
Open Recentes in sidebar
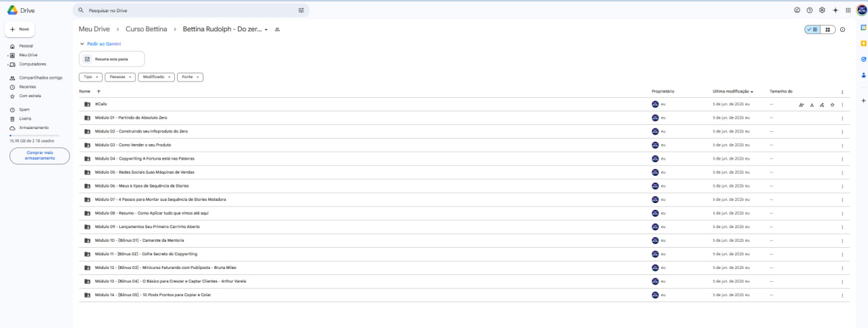(x=27, y=87)
